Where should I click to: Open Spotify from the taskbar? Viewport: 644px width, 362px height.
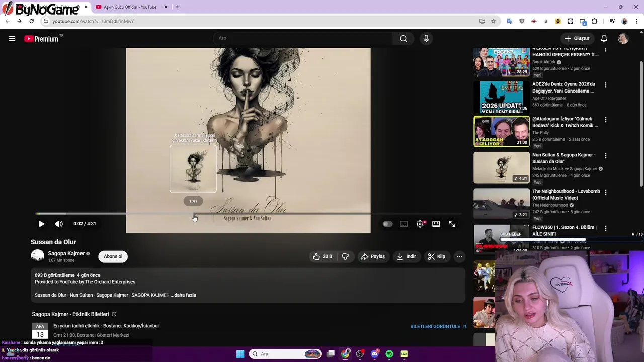(389, 354)
